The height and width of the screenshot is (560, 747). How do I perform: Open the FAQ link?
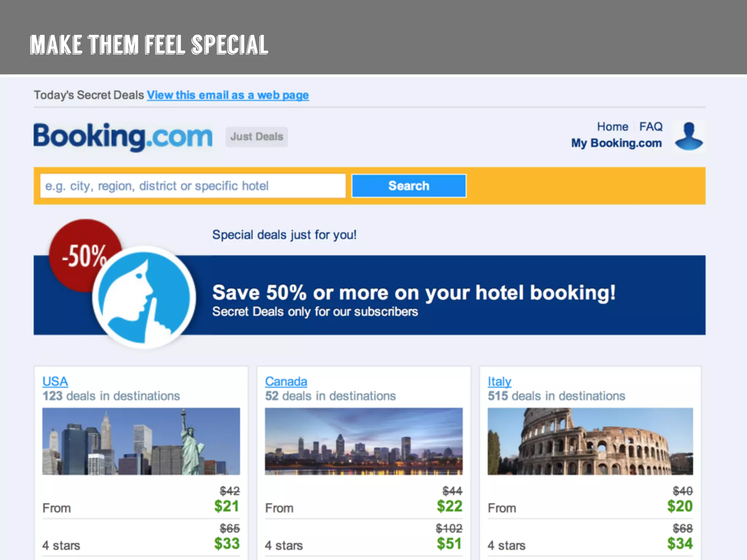click(651, 127)
